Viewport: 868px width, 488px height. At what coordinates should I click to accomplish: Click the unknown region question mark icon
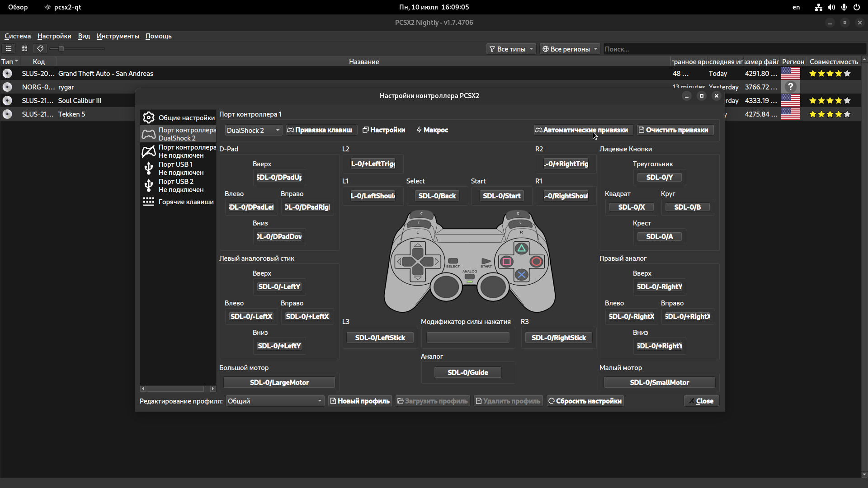point(790,87)
